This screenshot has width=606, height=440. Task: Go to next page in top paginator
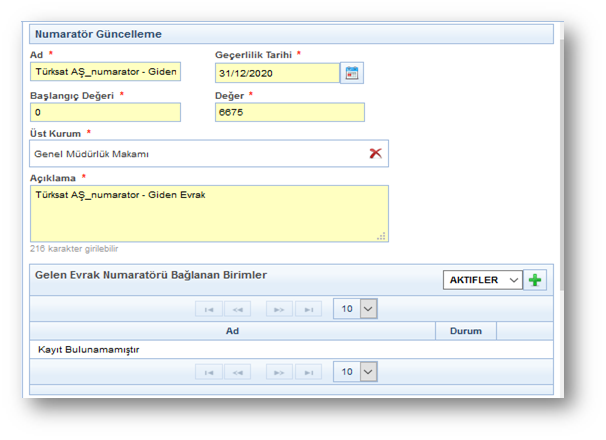coord(279,310)
